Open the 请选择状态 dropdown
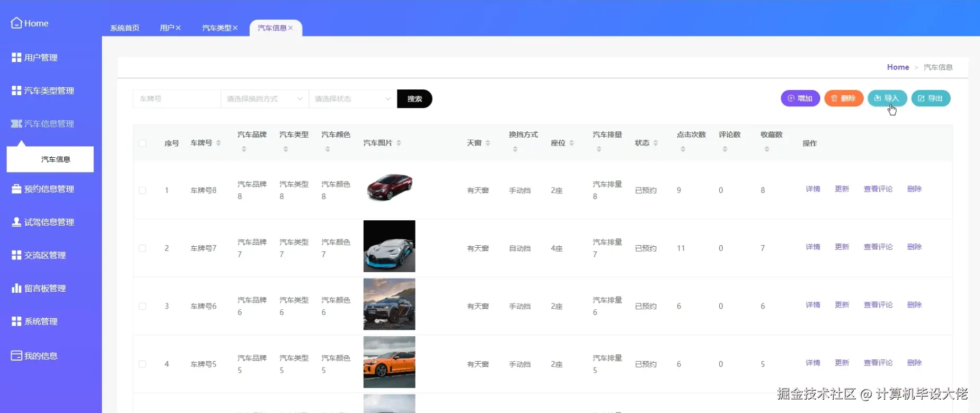The height and width of the screenshot is (413, 980). 352,98
